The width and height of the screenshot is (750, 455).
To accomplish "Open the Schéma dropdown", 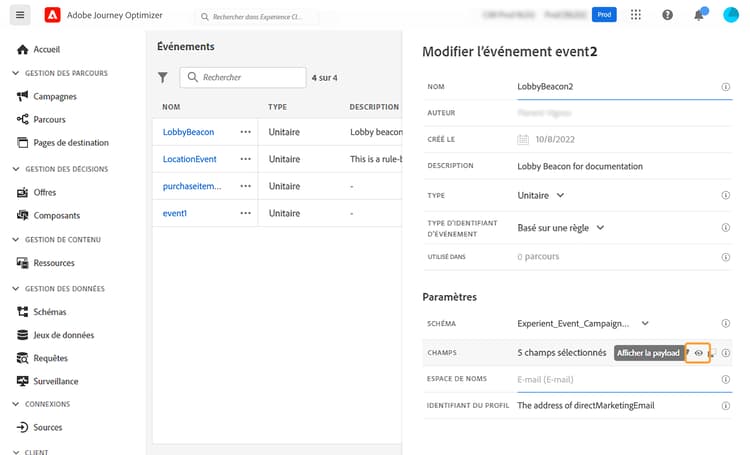I will point(583,323).
